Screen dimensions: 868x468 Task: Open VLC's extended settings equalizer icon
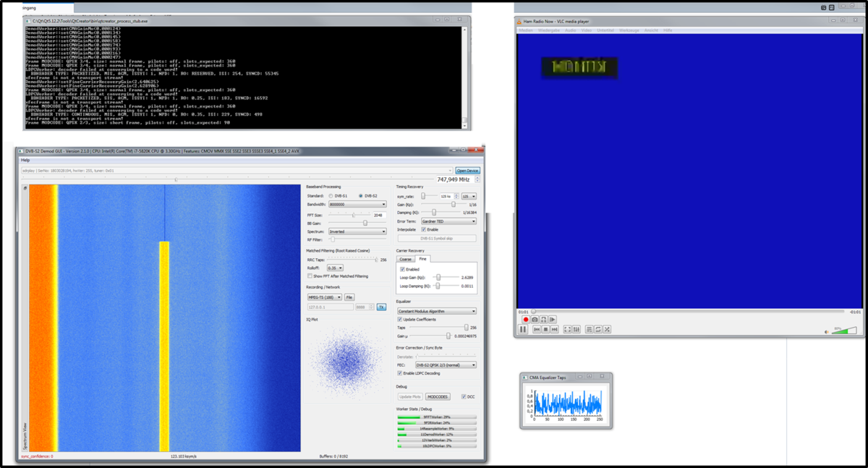[x=576, y=329]
